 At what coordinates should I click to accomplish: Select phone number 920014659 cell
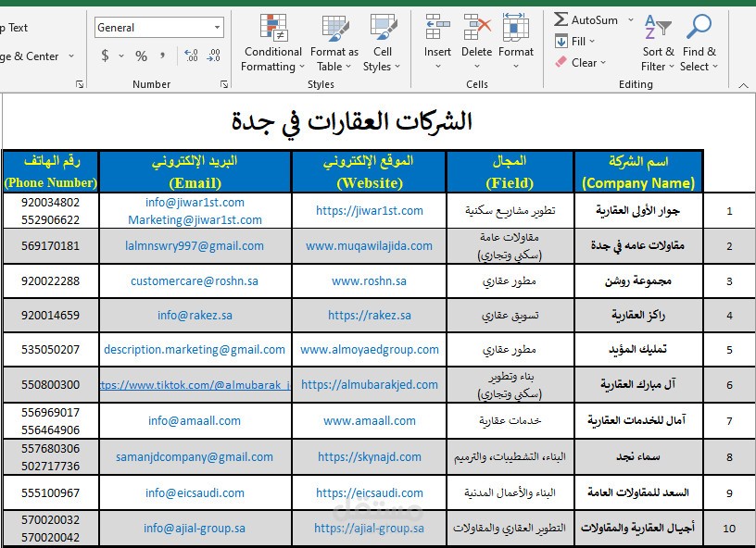[x=51, y=315]
